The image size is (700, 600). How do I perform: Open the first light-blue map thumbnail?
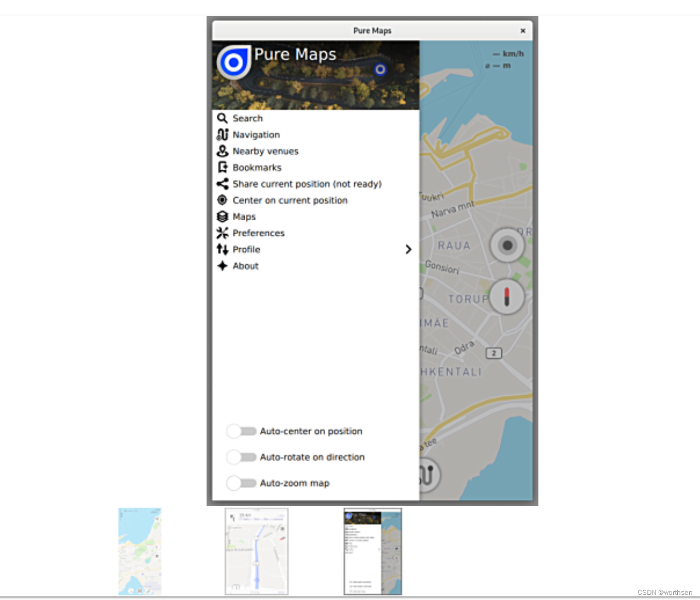tap(139, 551)
